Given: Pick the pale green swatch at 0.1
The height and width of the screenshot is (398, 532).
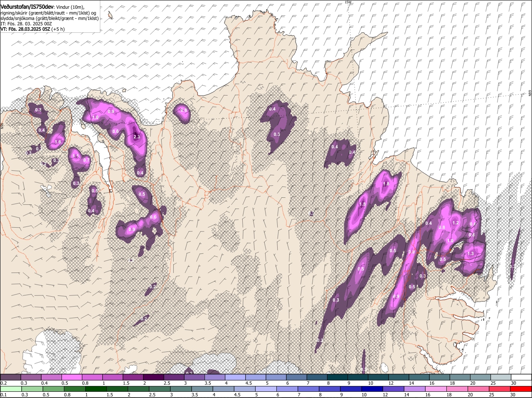Looking at the screenshot, I should click(x=11, y=389).
